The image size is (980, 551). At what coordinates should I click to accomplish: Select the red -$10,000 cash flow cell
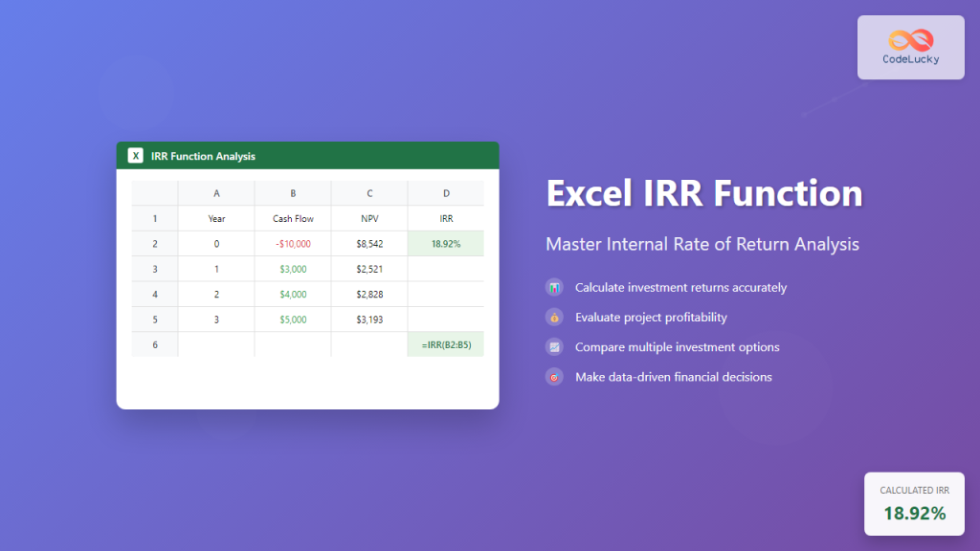(292, 243)
